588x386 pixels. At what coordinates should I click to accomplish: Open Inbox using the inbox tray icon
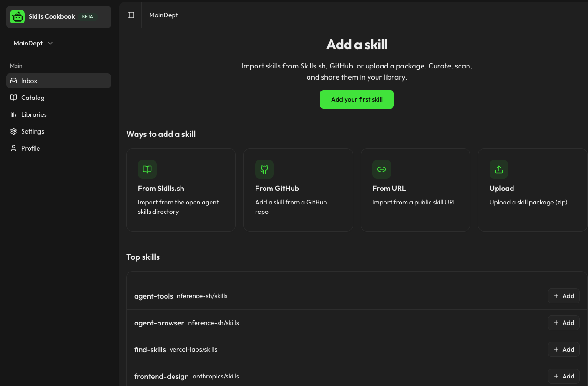[x=14, y=81]
